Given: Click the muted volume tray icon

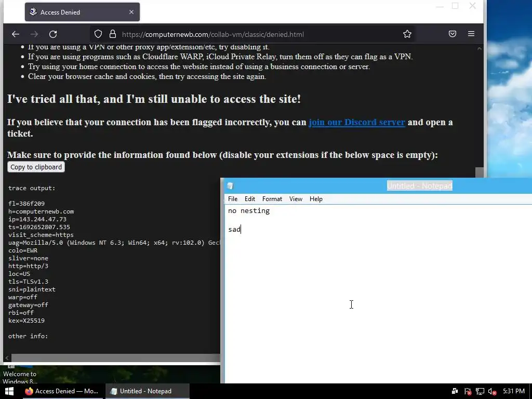Looking at the screenshot, I should pyautogui.click(x=493, y=391).
